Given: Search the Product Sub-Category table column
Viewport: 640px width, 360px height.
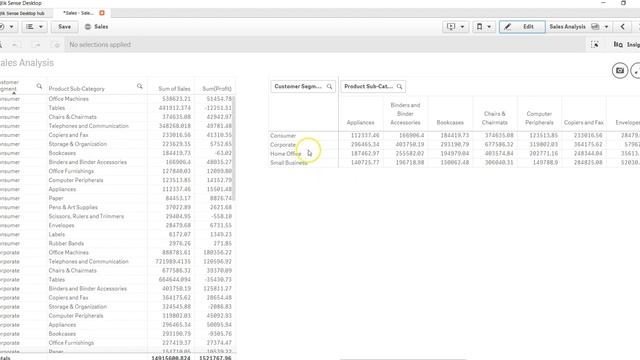Looking at the screenshot, I should click(140, 86).
